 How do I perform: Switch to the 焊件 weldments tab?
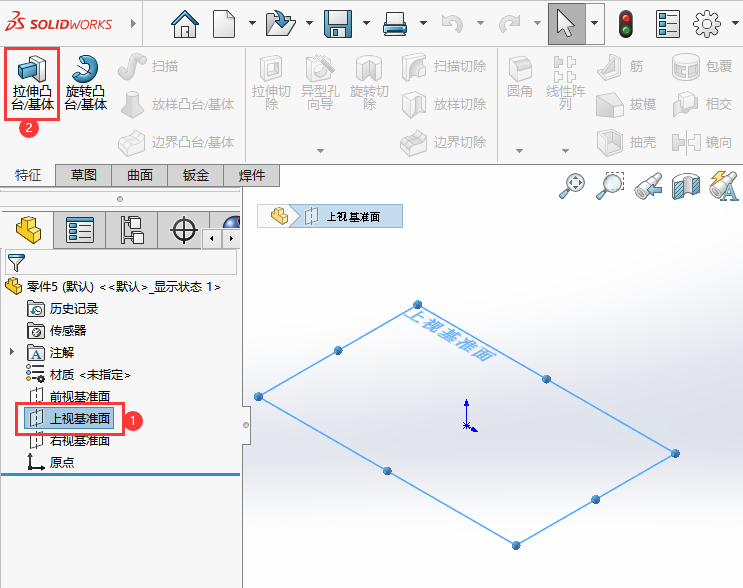[x=252, y=175]
